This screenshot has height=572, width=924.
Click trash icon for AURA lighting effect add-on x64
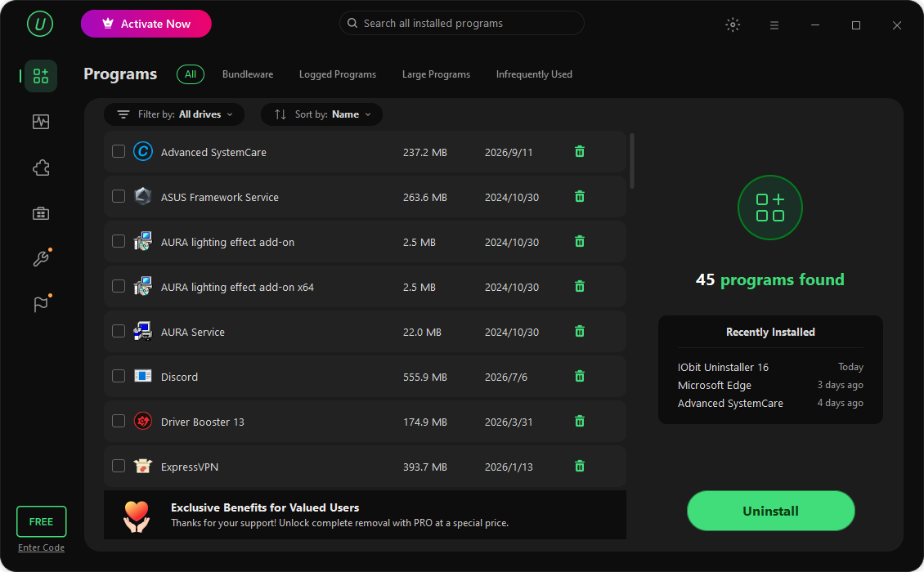click(x=580, y=286)
